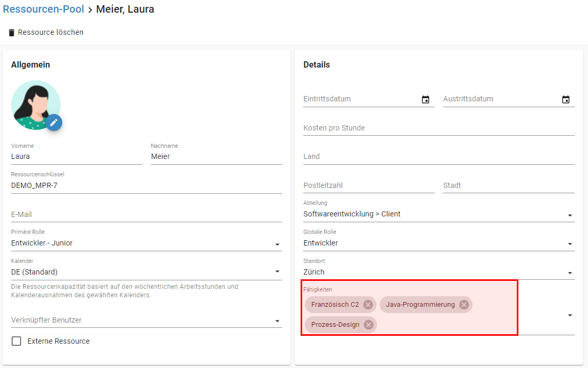The image size is (588, 368).
Task: Expand the Globale Rolle dropdown
Action: [x=570, y=244]
